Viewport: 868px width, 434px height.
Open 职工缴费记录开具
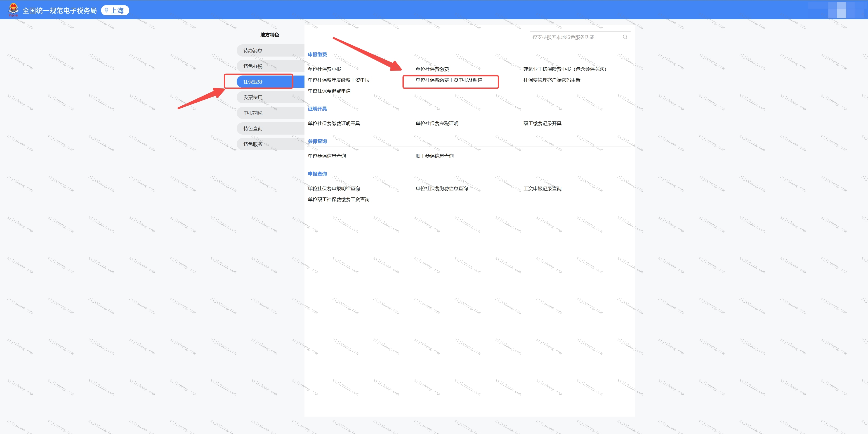click(542, 123)
